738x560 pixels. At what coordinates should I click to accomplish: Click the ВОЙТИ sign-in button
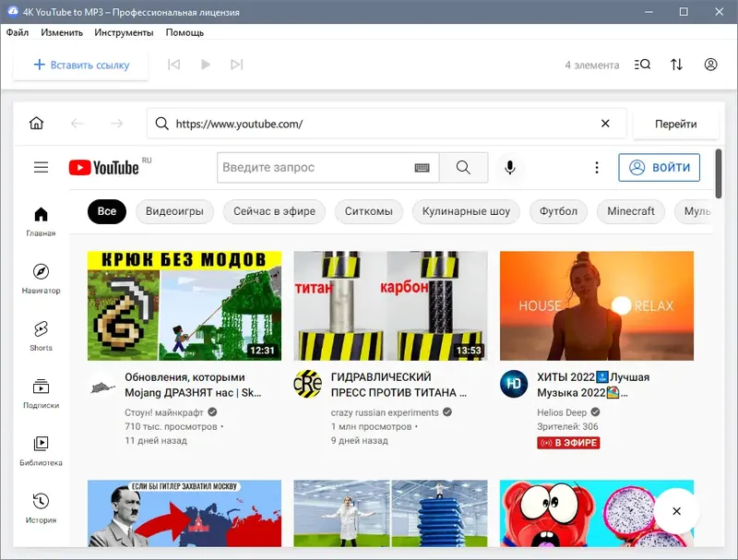coord(658,167)
